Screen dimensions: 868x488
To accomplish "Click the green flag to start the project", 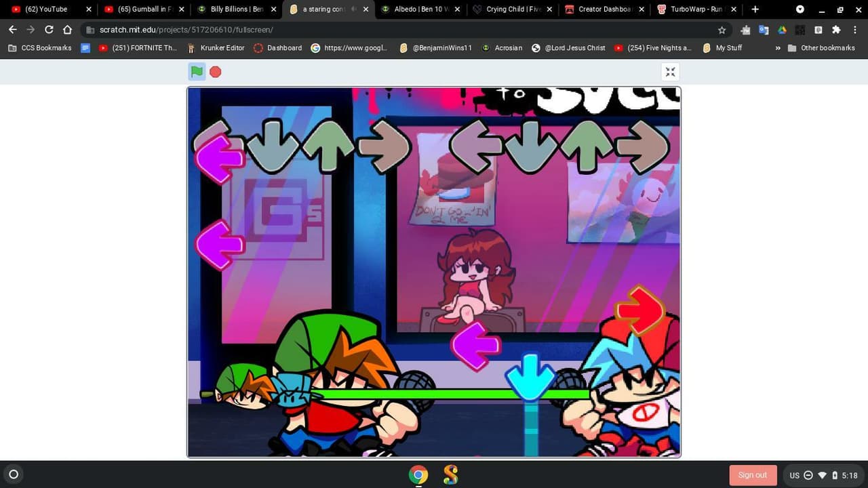I will coord(197,72).
